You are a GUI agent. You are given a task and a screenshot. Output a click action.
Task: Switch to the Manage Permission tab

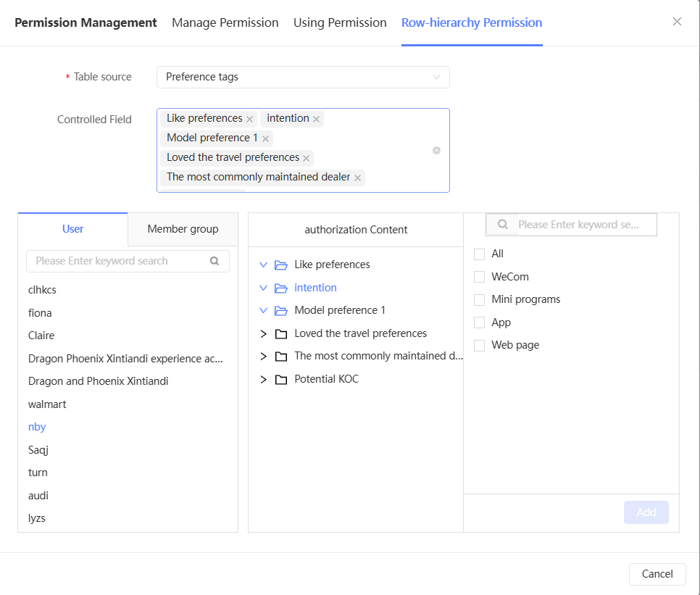225,22
